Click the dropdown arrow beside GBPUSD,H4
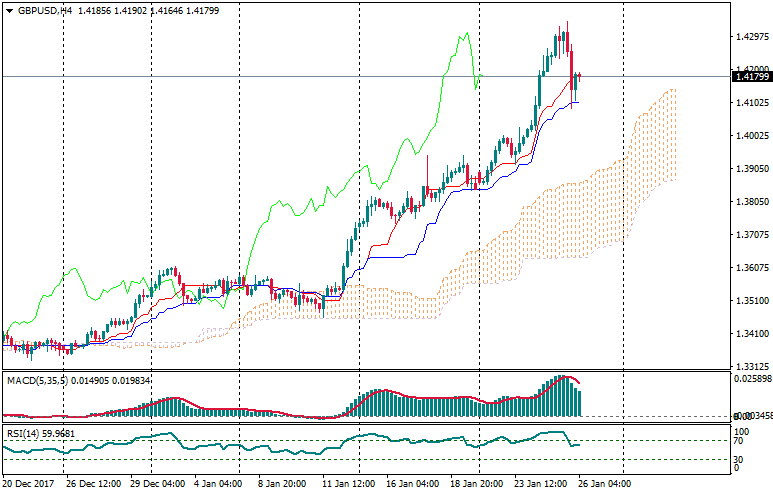Image resolution: width=773 pixels, height=495 pixels. pyautogui.click(x=9, y=10)
